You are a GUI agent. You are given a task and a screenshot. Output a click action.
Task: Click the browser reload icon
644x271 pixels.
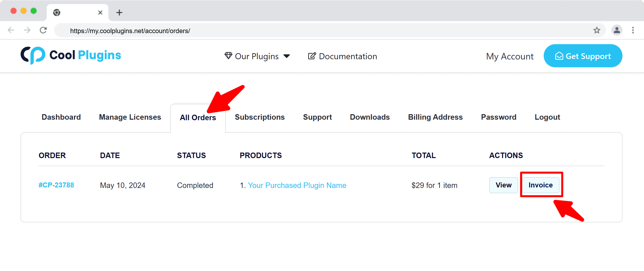43,30
